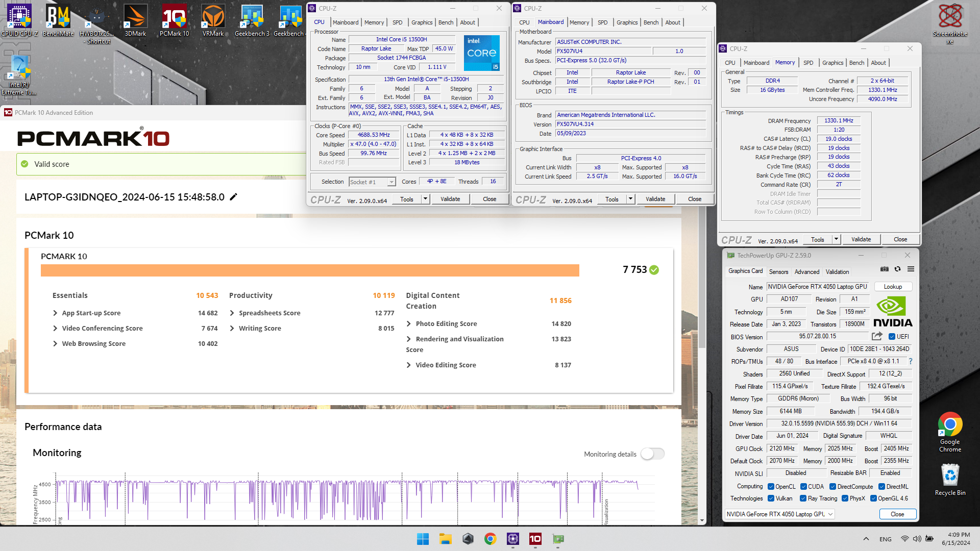This screenshot has width=980, height=551.
Task: Open Chrome from the taskbar
Action: [x=490, y=539]
